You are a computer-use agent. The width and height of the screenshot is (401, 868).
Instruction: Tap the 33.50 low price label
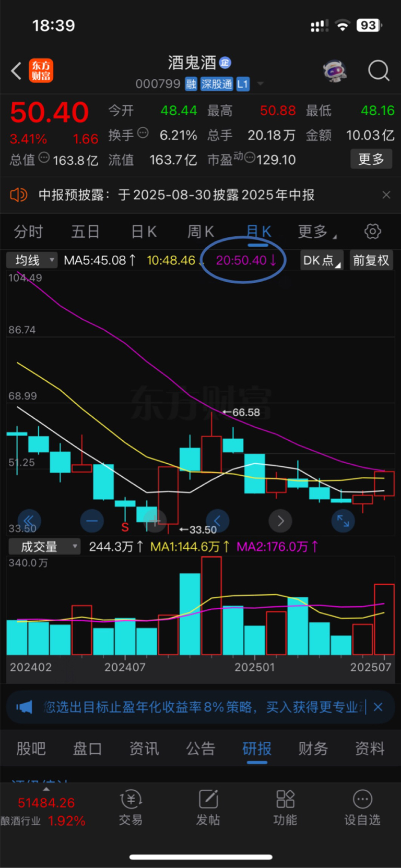tap(198, 529)
